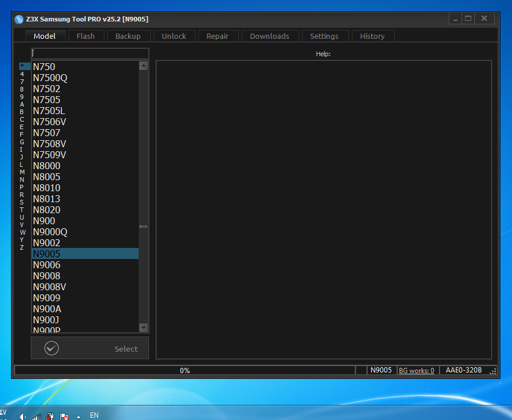Viewport: 512px width, 420px height.
Task: Select model N9000Q
Action: tap(85, 232)
